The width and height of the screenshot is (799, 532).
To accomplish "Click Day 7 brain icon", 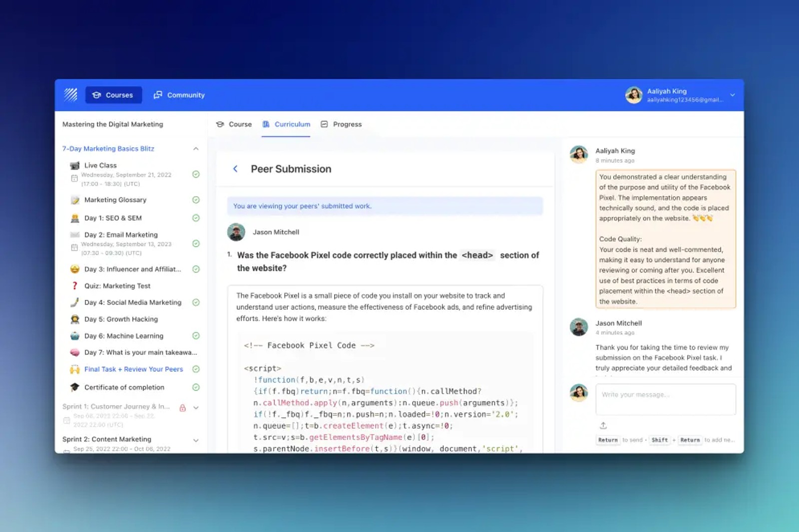I will tap(75, 352).
